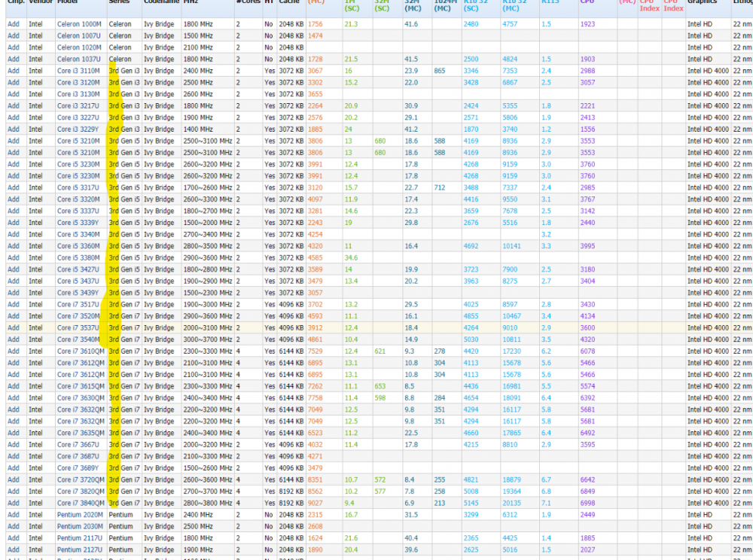Select the 8192 KB cache cell for Core i7 3820QM

(x=291, y=492)
